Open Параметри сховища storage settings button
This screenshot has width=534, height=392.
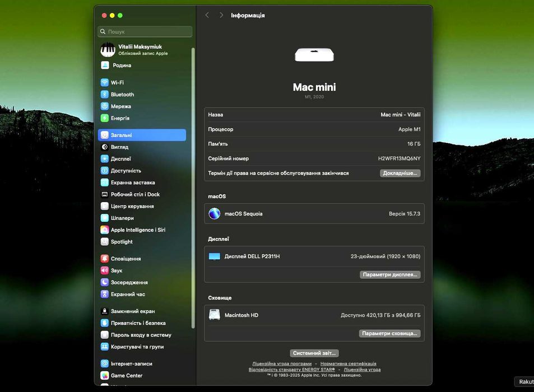click(389, 333)
